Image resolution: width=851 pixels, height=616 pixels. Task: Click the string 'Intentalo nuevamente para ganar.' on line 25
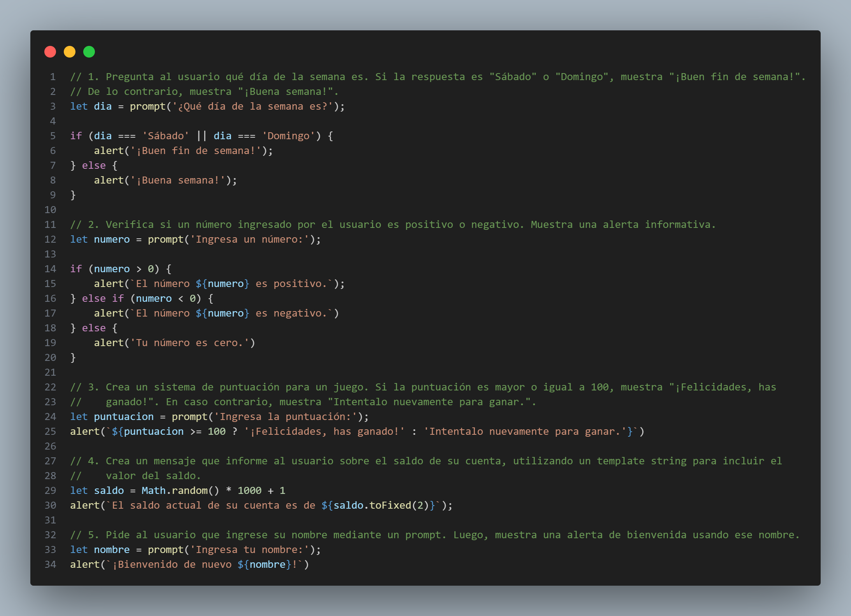click(x=525, y=432)
